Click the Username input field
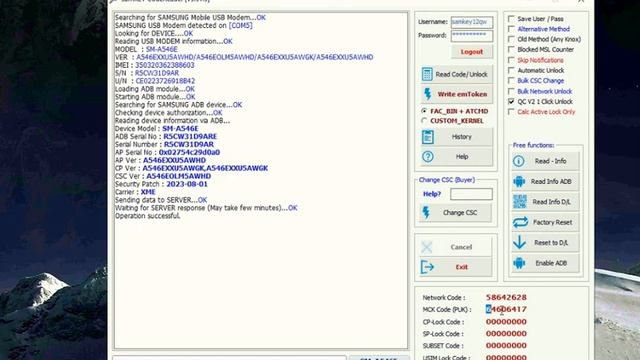 click(x=472, y=22)
